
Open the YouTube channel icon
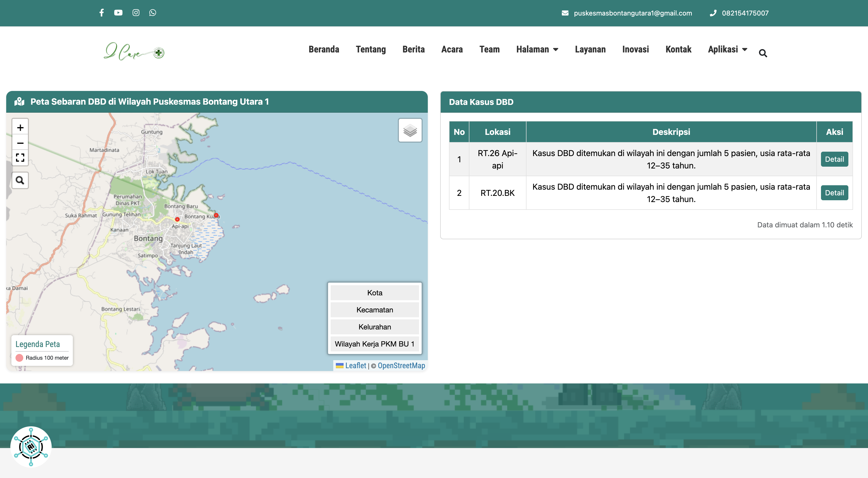(x=118, y=13)
